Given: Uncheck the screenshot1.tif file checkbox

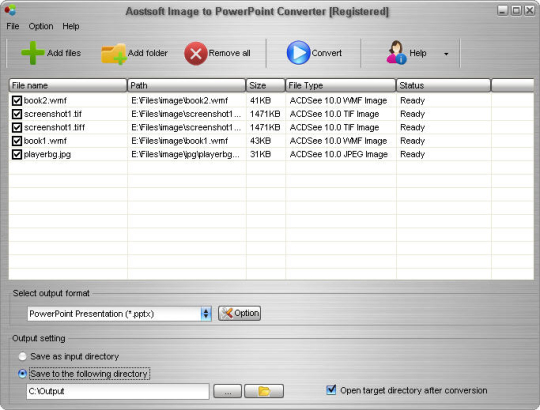Looking at the screenshot, I should [17, 114].
